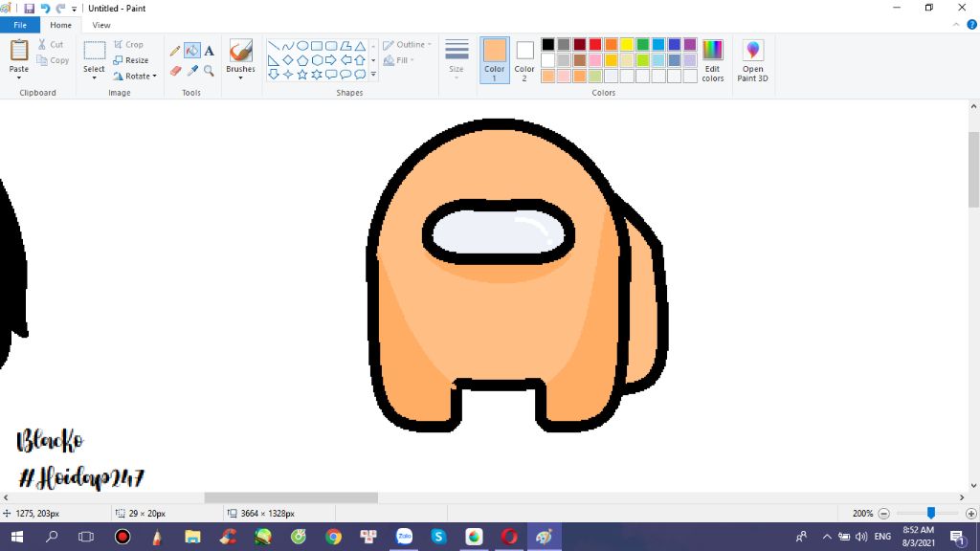
Task: Open Google Chrome from taskbar
Action: point(333,537)
